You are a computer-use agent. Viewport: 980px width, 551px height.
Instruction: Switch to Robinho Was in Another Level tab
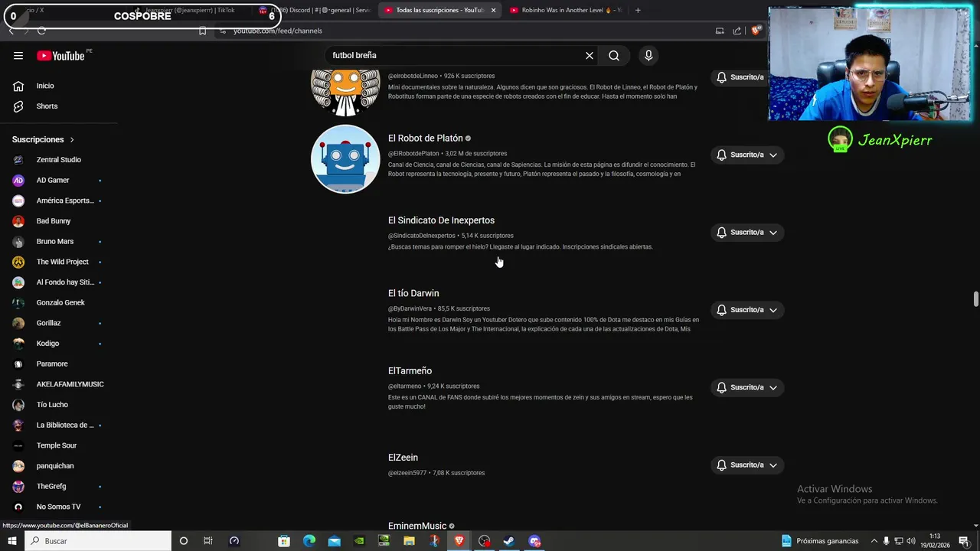[567, 10]
